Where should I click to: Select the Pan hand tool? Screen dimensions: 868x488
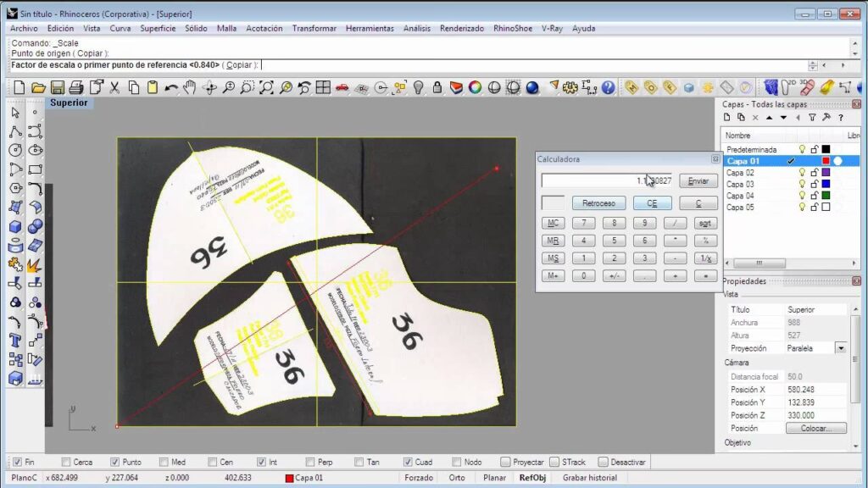pyautogui.click(x=190, y=87)
